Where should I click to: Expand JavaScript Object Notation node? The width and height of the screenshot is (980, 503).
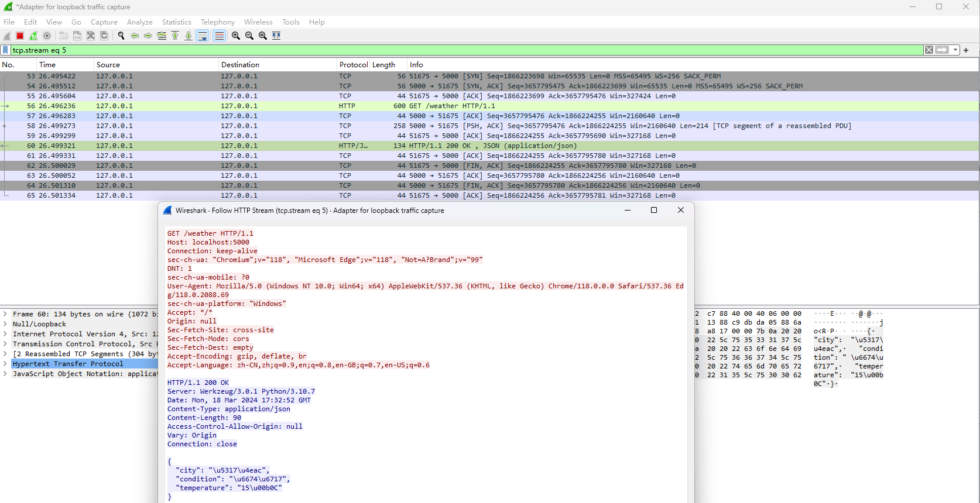click(x=5, y=374)
